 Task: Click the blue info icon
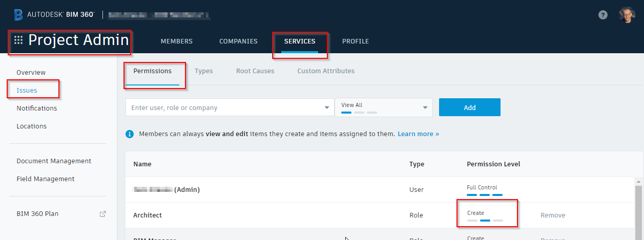point(130,134)
